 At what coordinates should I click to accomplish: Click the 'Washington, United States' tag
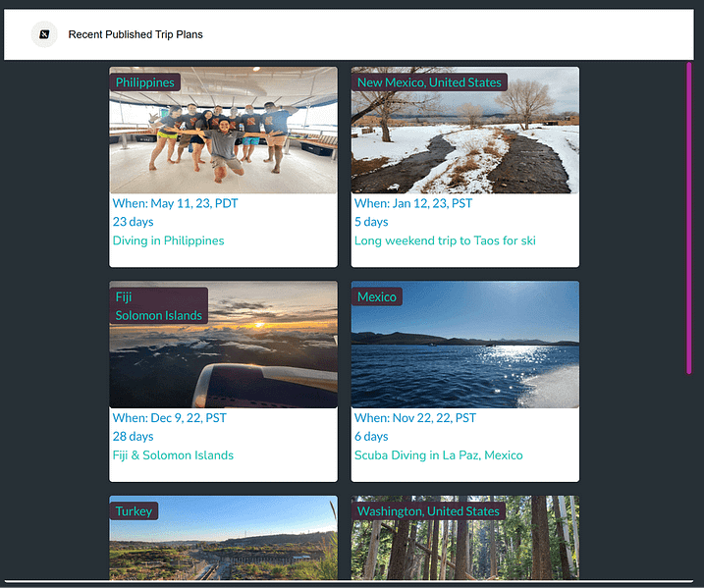coord(428,511)
